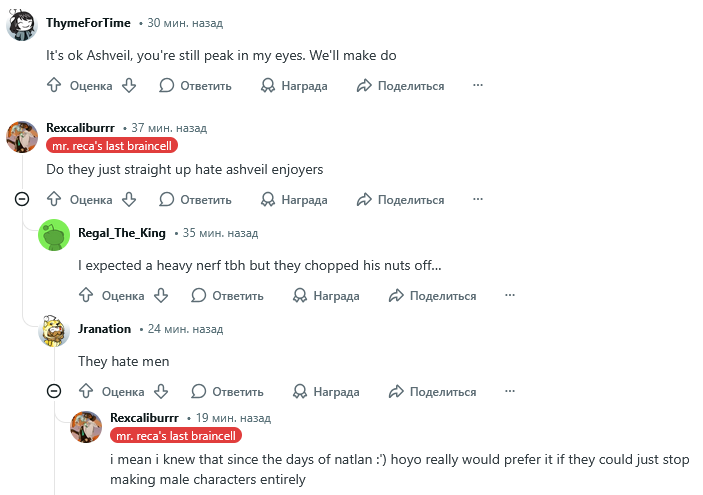The image size is (703, 495).
Task: Downvote Jranation's comment
Action: [x=160, y=391]
